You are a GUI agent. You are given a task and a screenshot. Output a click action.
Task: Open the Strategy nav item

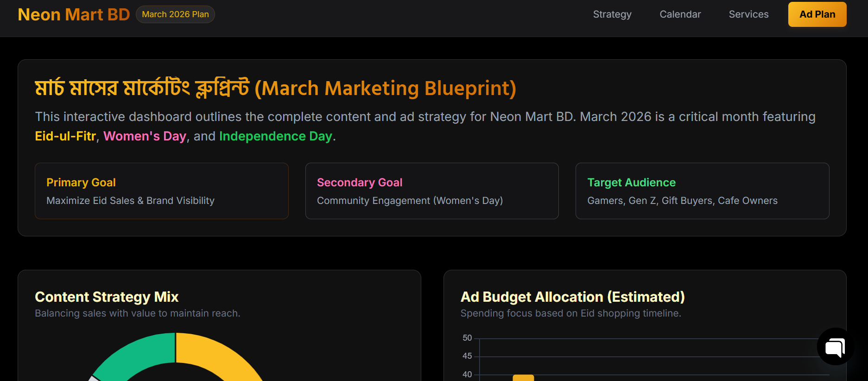pyautogui.click(x=612, y=14)
